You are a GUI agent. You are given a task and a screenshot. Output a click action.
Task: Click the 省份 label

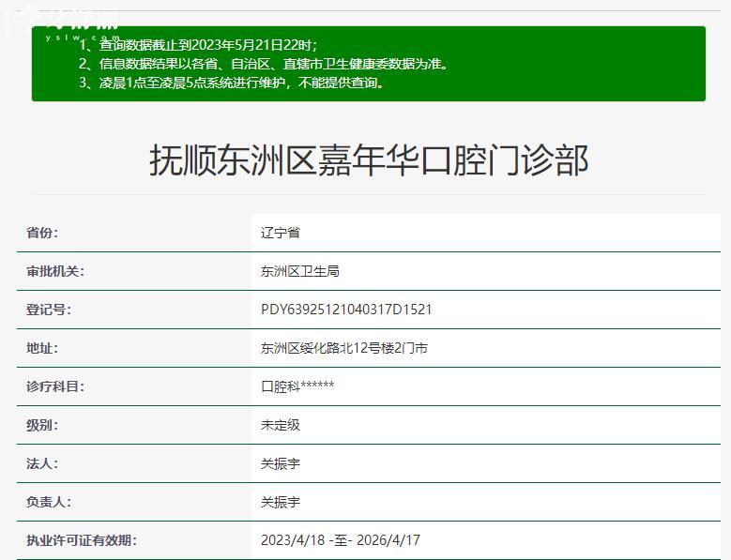42,233
